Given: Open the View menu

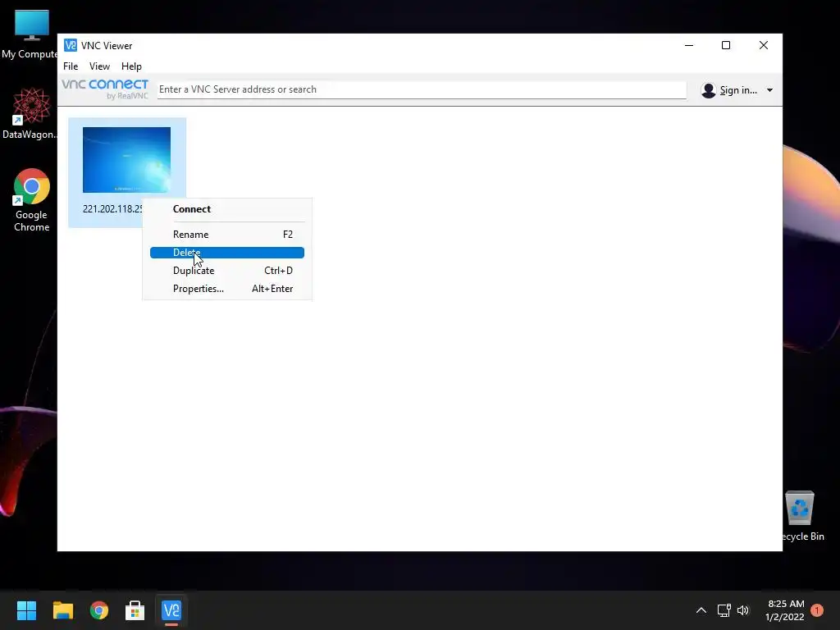Looking at the screenshot, I should pos(99,66).
